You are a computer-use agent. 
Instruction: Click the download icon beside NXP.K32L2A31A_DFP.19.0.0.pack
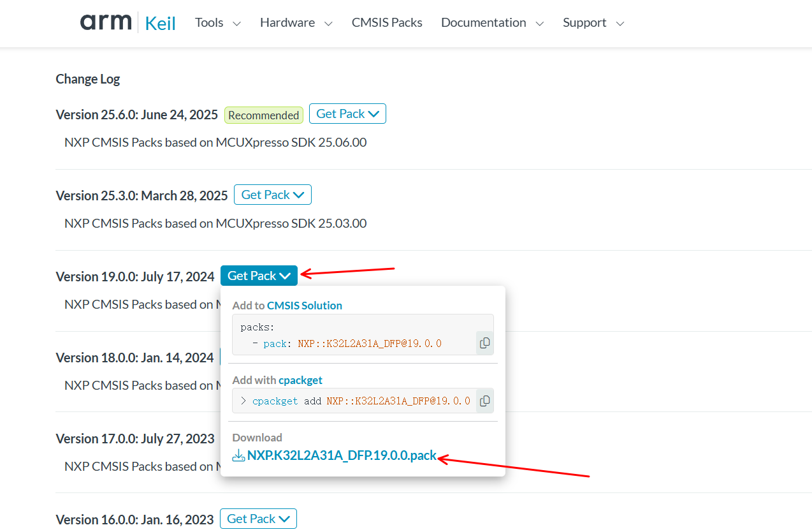pyautogui.click(x=238, y=455)
